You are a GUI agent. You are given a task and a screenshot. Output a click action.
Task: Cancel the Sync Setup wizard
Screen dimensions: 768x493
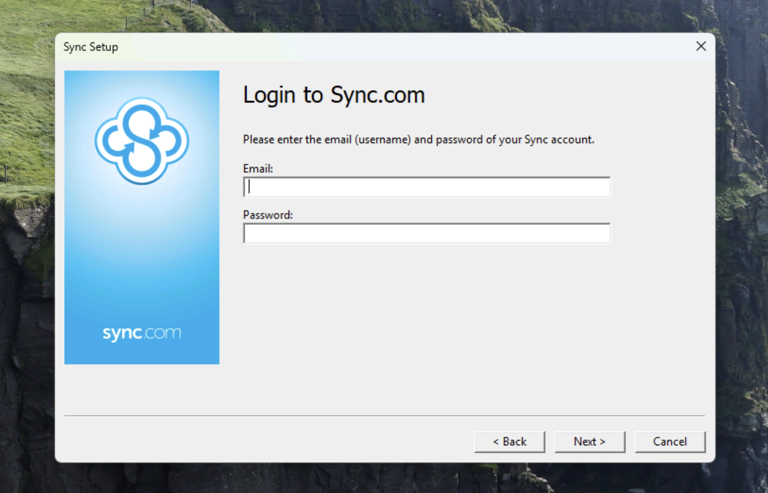point(670,442)
